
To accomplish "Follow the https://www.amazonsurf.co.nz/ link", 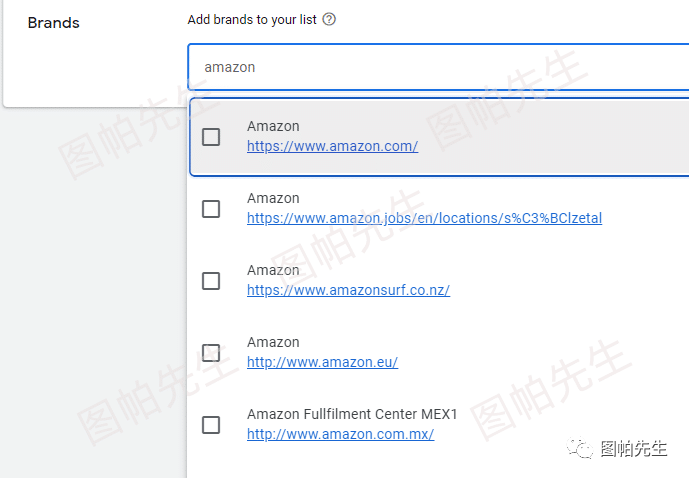I will tap(348, 290).
